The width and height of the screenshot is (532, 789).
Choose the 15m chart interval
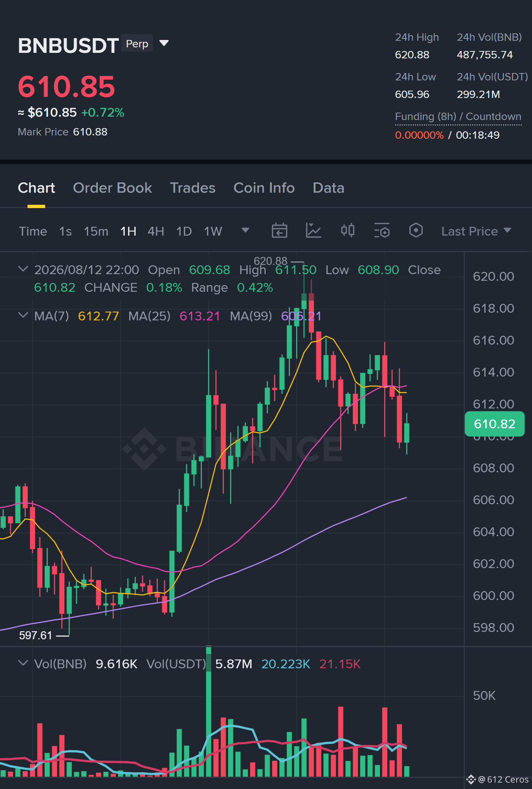tap(96, 231)
